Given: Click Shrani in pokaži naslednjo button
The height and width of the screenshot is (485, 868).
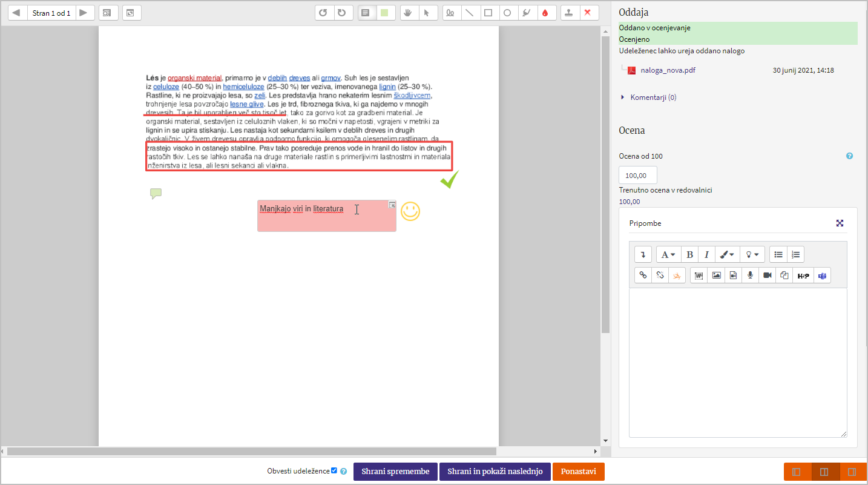Looking at the screenshot, I should (495, 472).
